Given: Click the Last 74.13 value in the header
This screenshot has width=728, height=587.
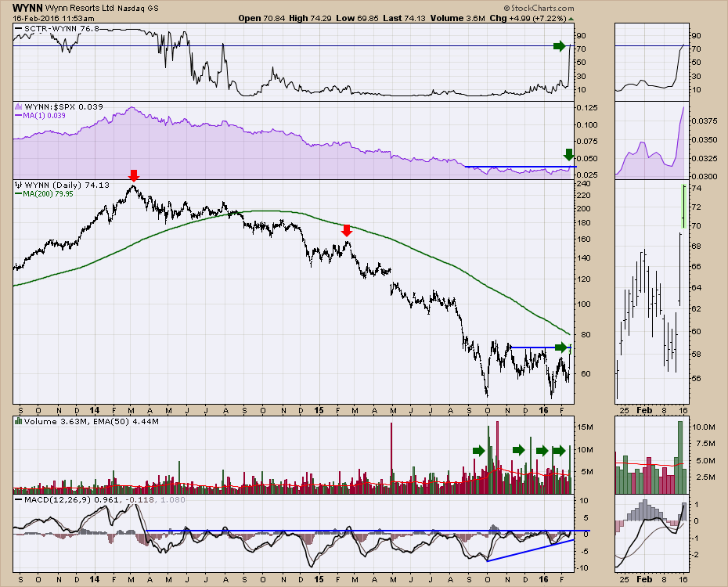Looking at the screenshot, I should [404, 18].
